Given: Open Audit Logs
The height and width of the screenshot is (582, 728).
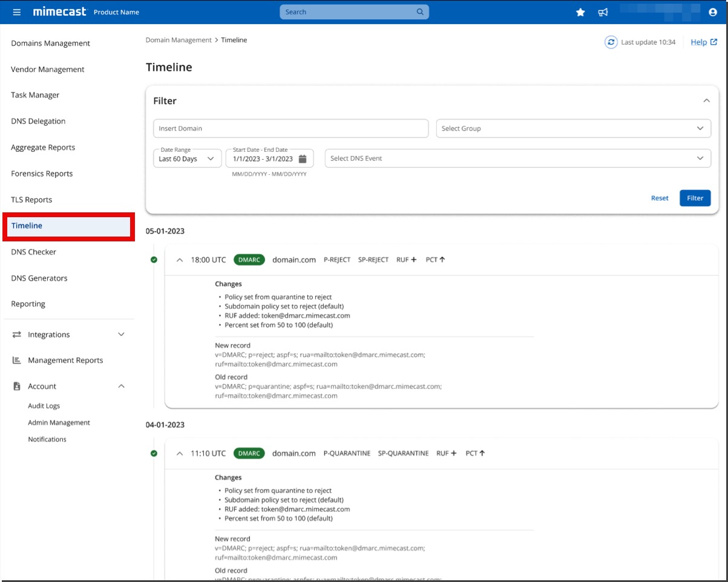Looking at the screenshot, I should click(x=44, y=406).
